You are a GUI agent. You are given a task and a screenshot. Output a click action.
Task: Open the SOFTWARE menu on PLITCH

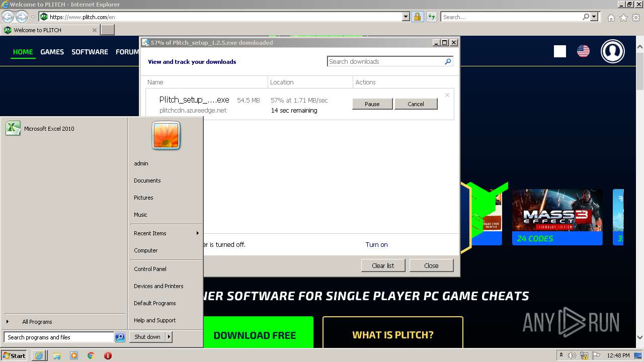tap(90, 52)
